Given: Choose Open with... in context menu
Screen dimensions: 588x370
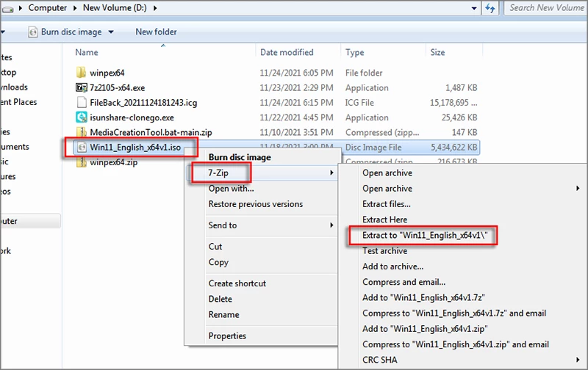Looking at the screenshot, I should (231, 189).
